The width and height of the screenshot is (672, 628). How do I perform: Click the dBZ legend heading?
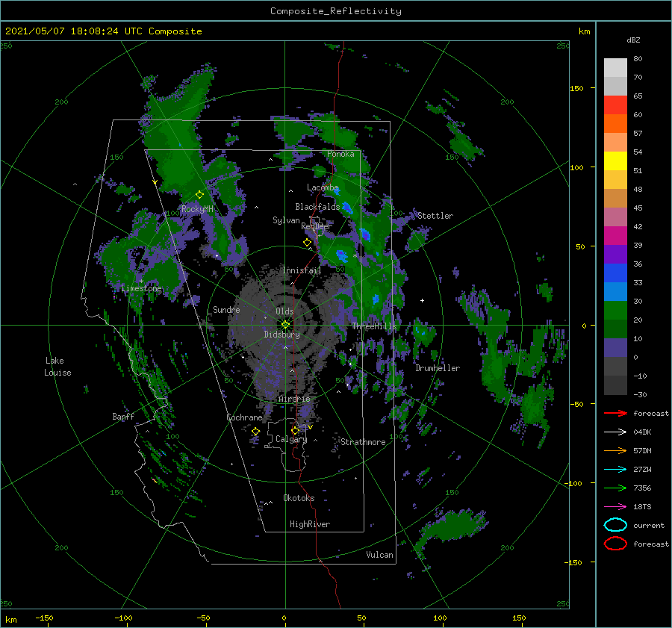pyautogui.click(x=633, y=40)
